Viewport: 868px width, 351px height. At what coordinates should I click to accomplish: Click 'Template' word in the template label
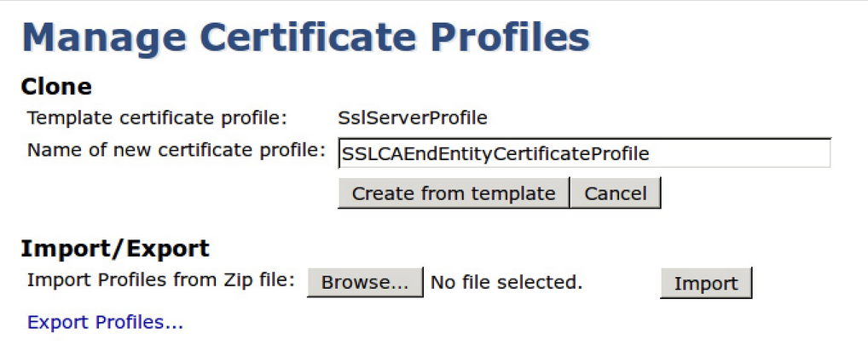(x=65, y=118)
